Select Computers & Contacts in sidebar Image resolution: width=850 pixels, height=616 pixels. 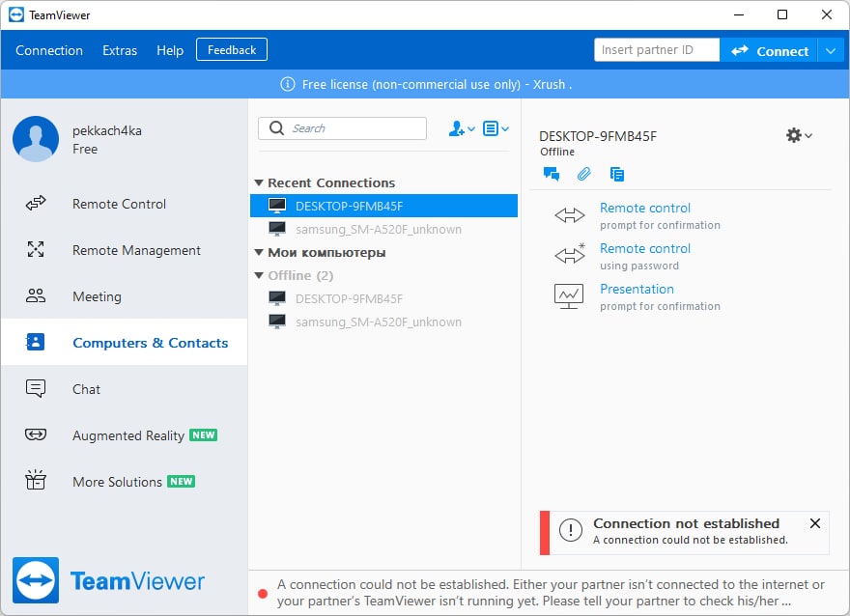point(125,343)
